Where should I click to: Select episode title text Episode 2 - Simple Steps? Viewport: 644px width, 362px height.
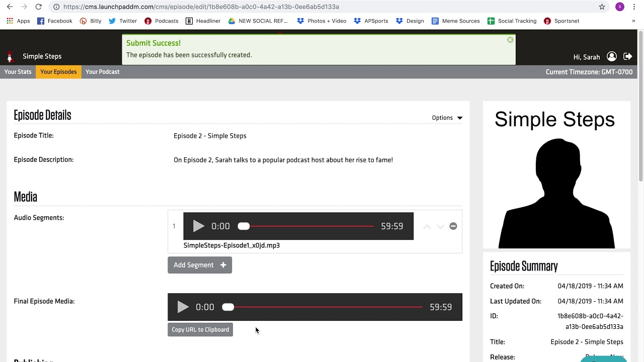click(210, 136)
